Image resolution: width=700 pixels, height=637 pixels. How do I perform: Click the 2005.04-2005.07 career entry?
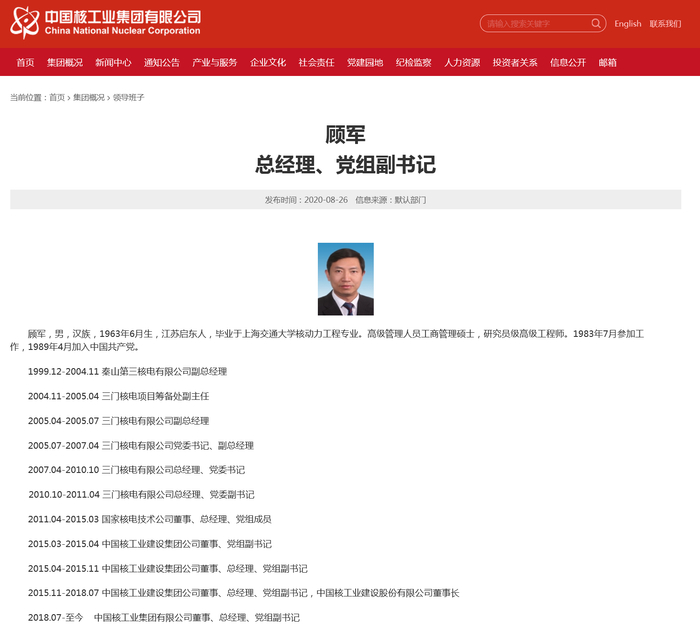coord(119,421)
